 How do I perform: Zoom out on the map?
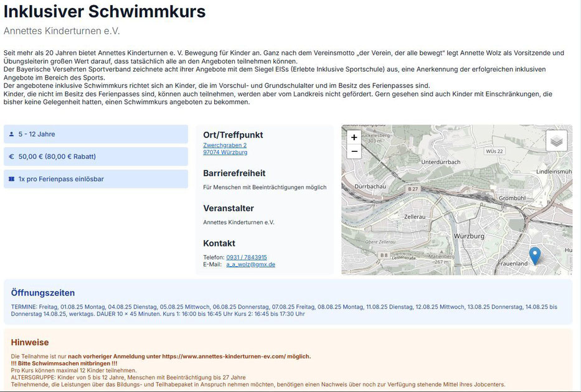(x=354, y=151)
